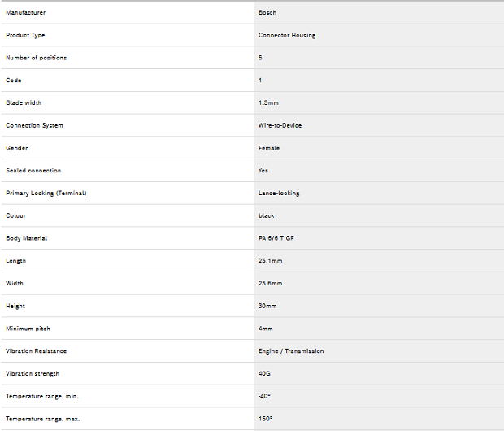Select the Lance-locking terminal value
Viewport: 504px width, 431px height.
[x=279, y=194]
